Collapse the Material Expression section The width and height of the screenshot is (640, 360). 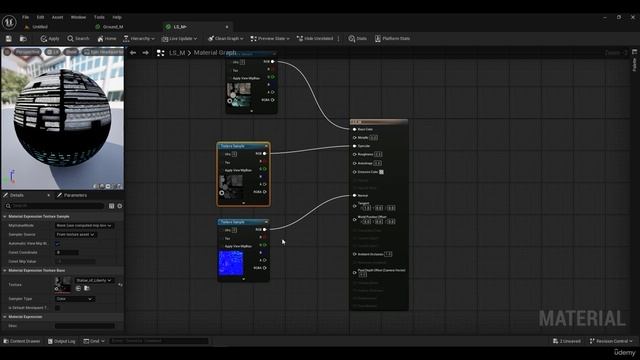point(4,317)
